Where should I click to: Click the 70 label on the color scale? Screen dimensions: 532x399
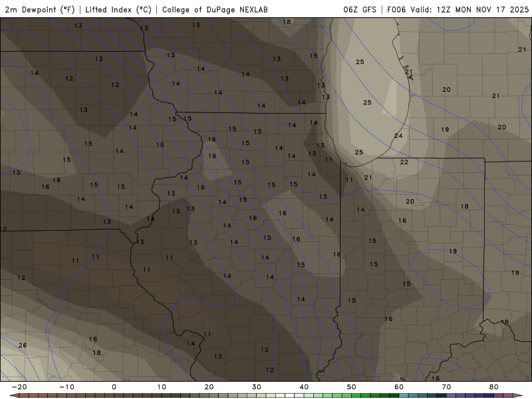(446, 387)
